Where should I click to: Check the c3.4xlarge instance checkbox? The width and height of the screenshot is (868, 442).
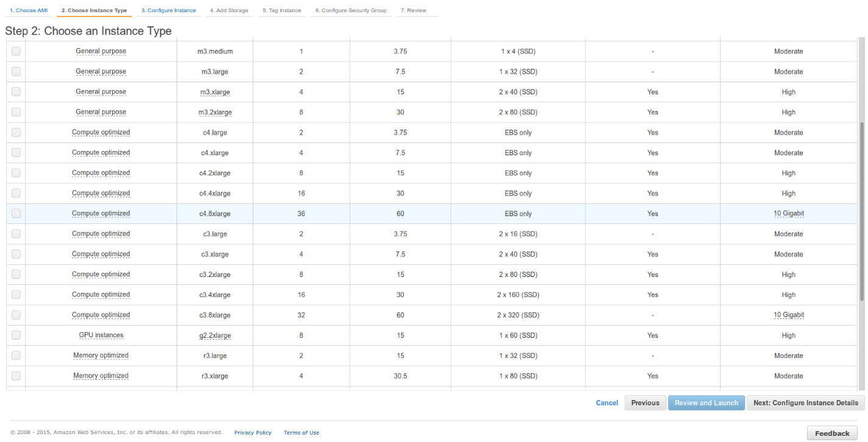[16, 295]
